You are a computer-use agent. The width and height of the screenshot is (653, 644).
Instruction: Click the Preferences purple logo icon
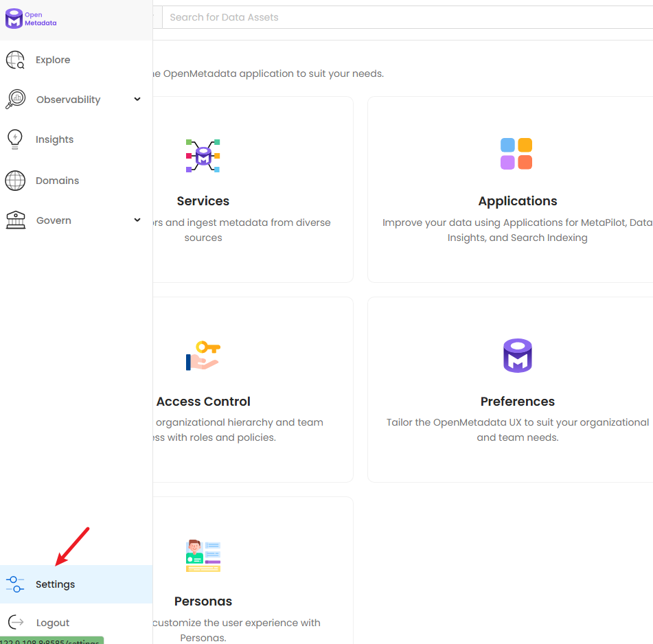point(517,355)
